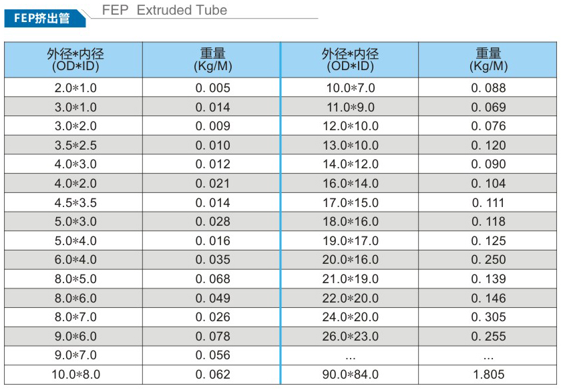This screenshot has height=392, width=565.
Task: Click the 8.0*7.0 tube size cell
Action: tap(75, 318)
